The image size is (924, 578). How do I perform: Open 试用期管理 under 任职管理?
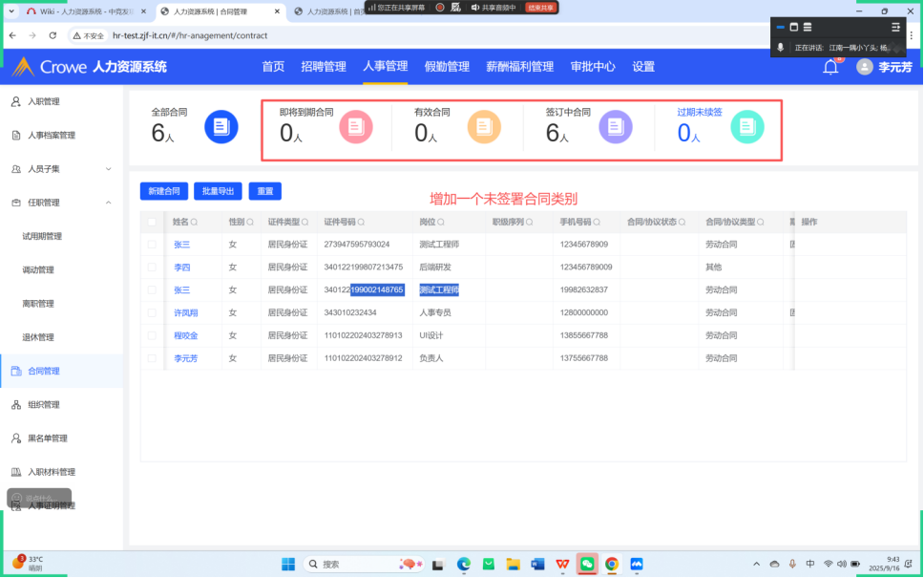(x=42, y=236)
